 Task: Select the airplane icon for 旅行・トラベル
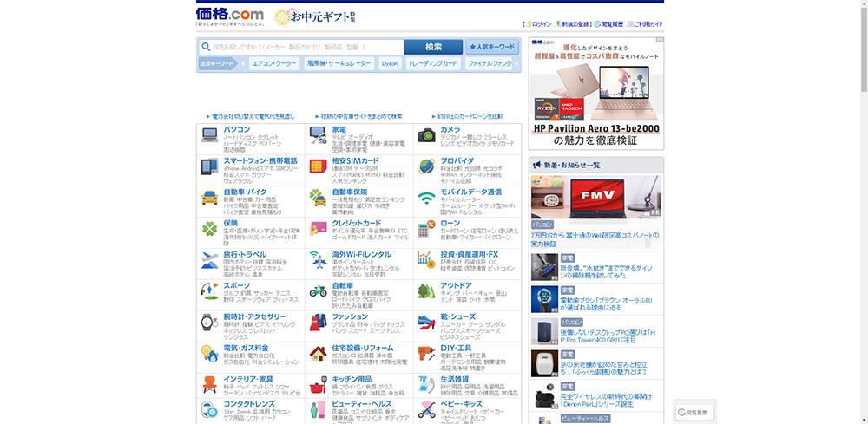(x=209, y=259)
